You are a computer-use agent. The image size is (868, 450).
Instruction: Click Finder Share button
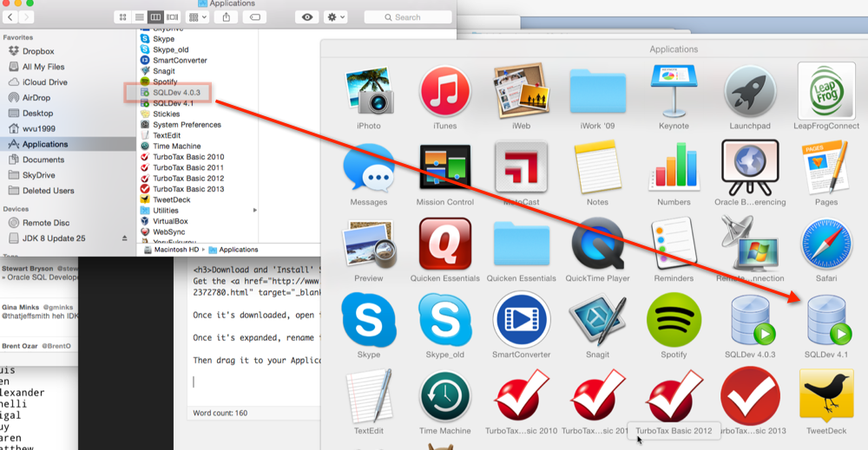[x=227, y=17]
